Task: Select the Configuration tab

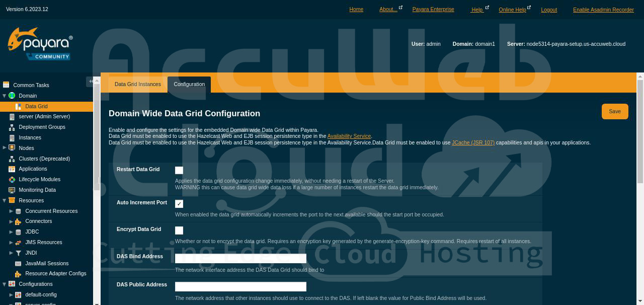Action: click(x=189, y=85)
